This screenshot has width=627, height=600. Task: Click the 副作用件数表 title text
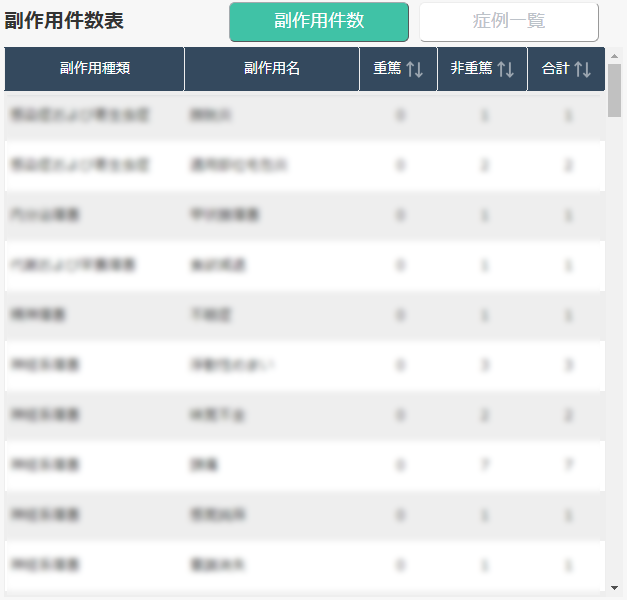point(65,21)
